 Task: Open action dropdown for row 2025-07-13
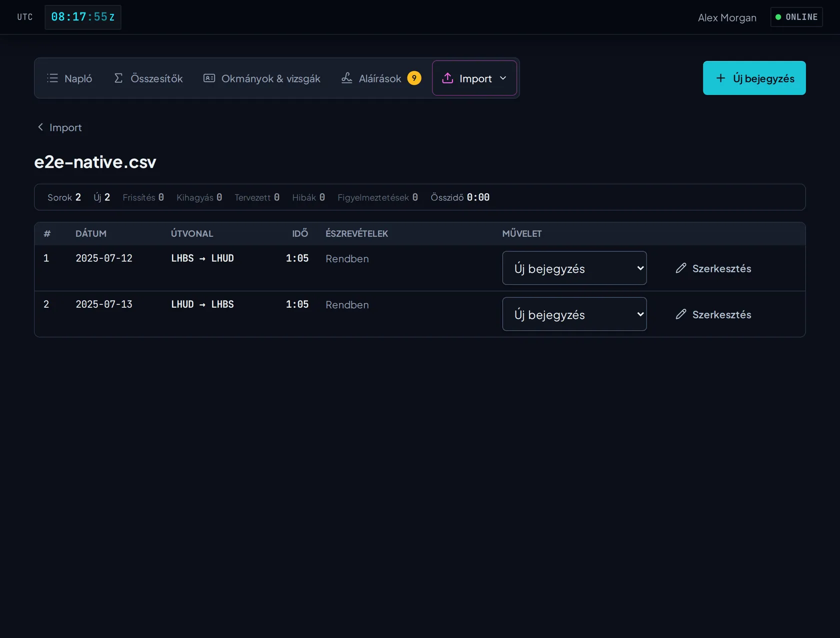tap(574, 314)
